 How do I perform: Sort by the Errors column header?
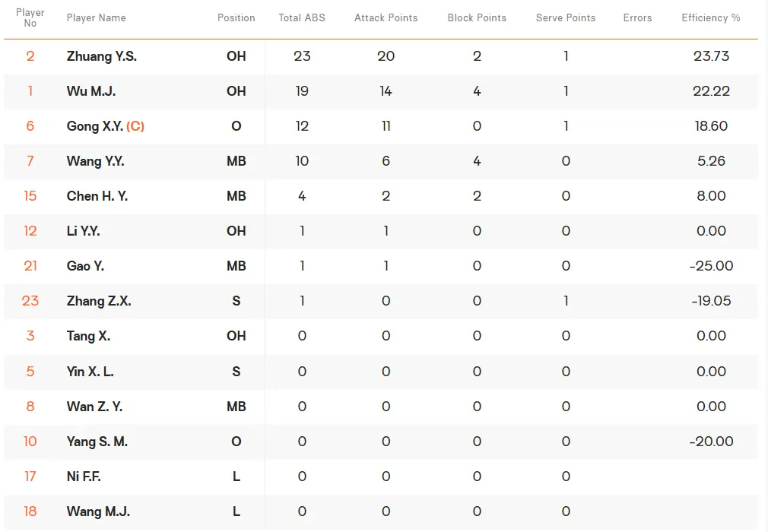tap(637, 17)
